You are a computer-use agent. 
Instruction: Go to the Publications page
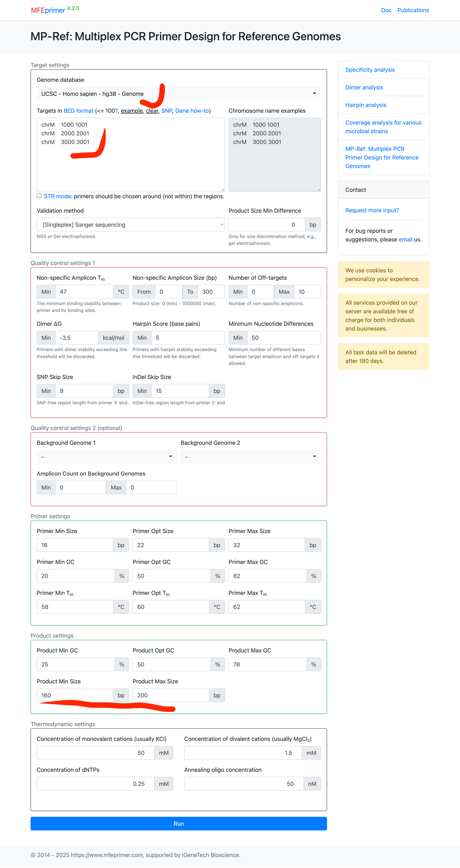[413, 10]
